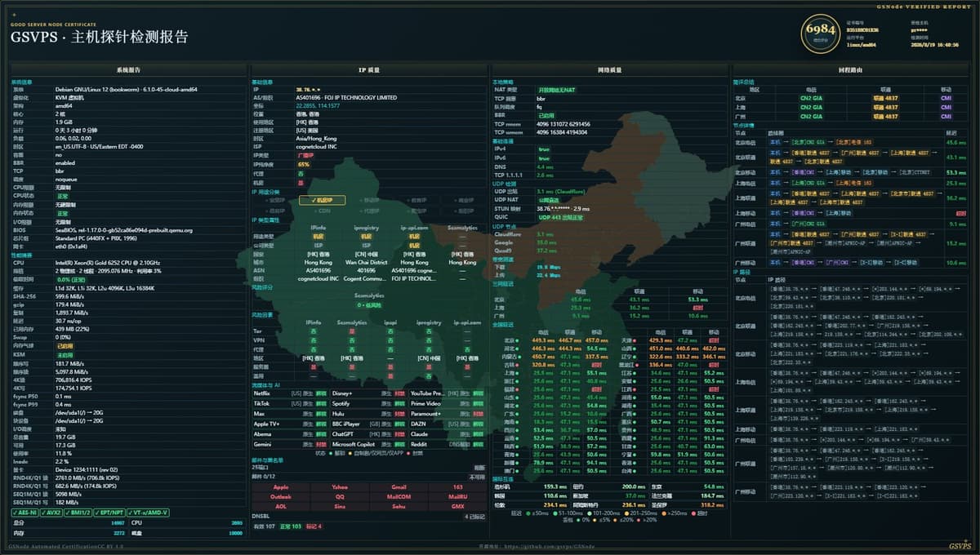
Task: Click the 网络质量 panel header
Action: (x=609, y=70)
